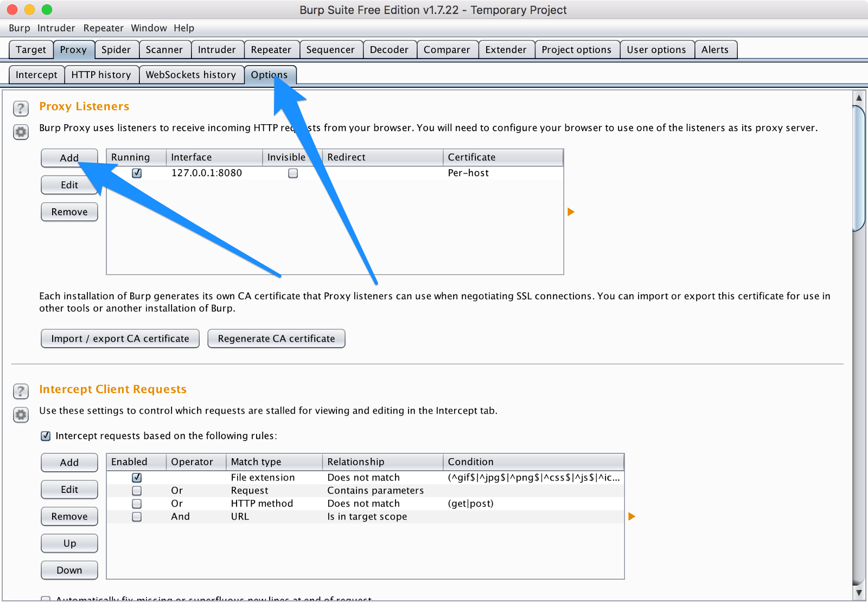Switch to the Target tab
This screenshot has height=603, width=868.
pos(31,49)
